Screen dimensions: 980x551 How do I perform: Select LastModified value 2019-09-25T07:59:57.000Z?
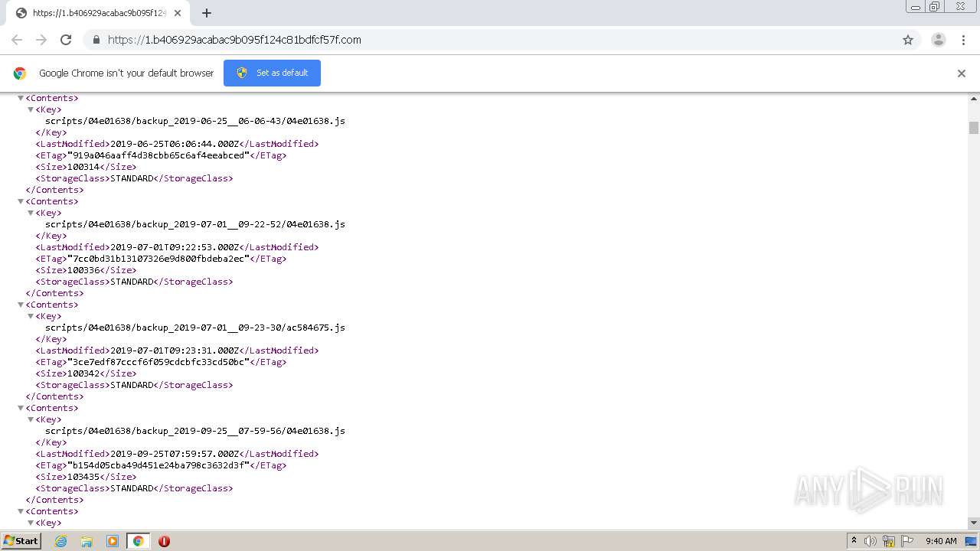click(x=176, y=454)
